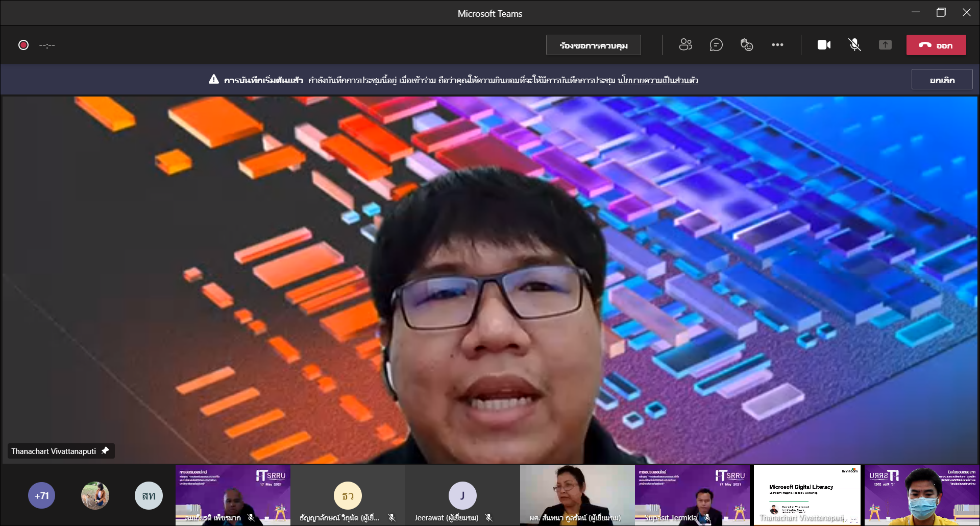Click muted mic icon on Jeerawat tile

(489, 517)
